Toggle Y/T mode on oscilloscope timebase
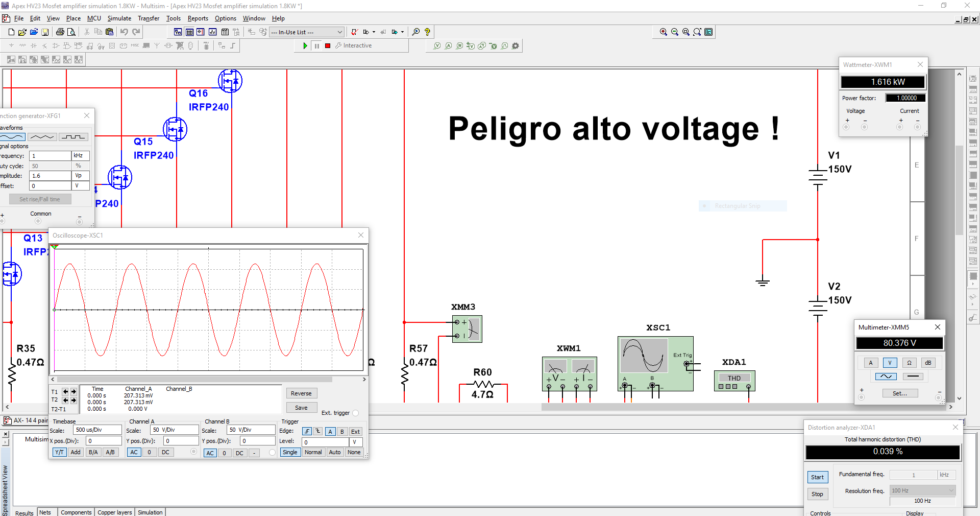980x516 pixels. [60, 452]
